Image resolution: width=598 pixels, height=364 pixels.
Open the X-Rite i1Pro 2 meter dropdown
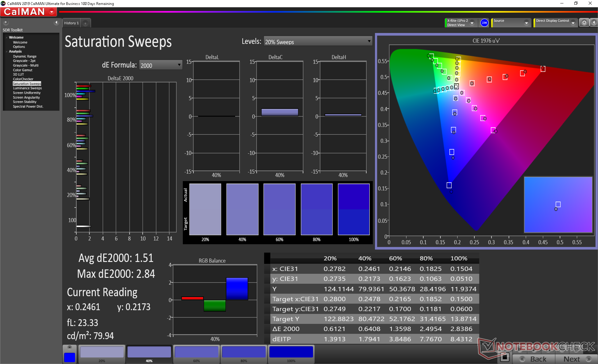click(x=472, y=23)
